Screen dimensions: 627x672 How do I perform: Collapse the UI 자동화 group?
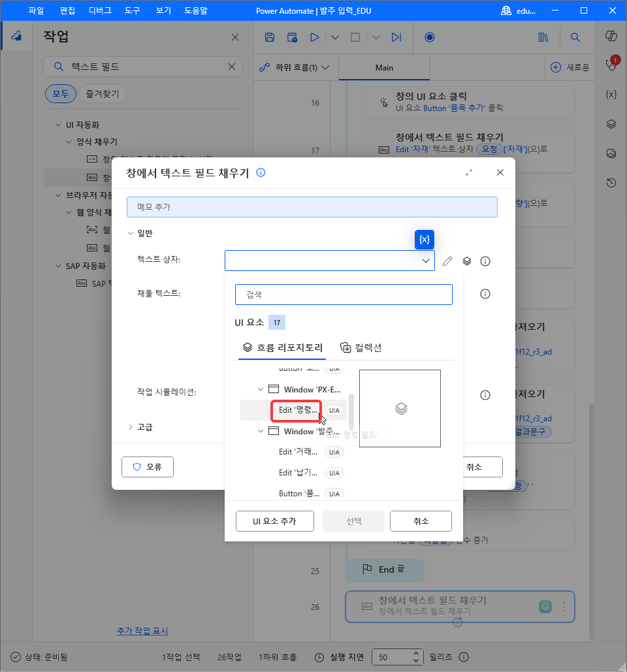pyautogui.click(x=58, y=125)
